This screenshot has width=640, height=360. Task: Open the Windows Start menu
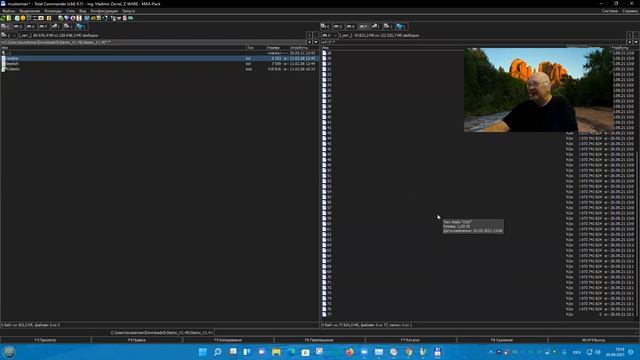click(x=202, y=352)
